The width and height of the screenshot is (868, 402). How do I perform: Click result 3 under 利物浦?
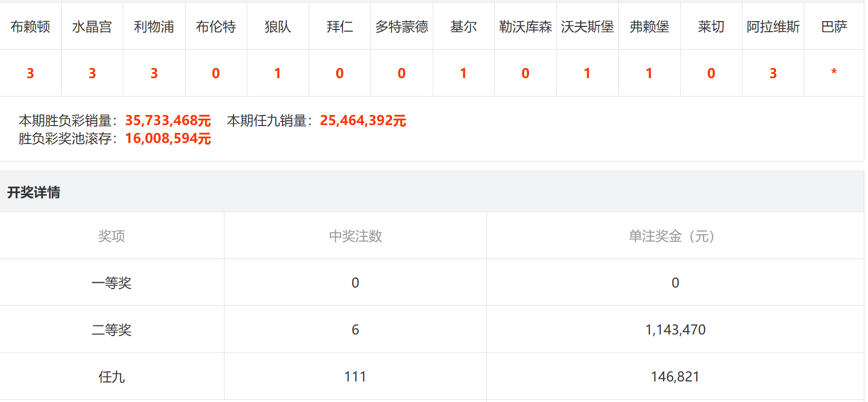point(154,73)
